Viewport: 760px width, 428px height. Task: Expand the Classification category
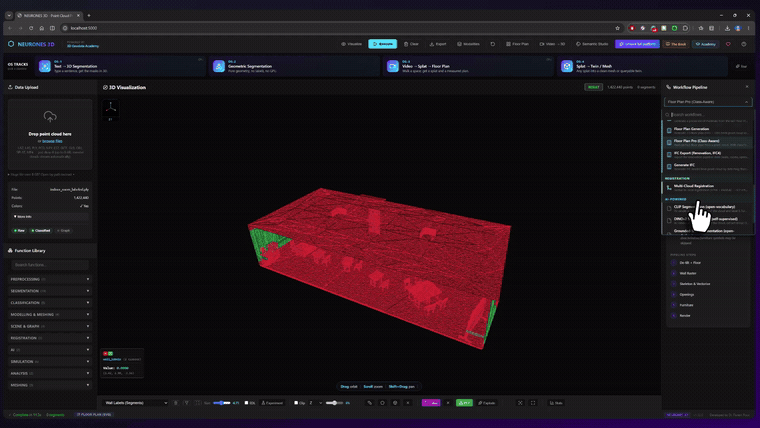click(50, 302)
